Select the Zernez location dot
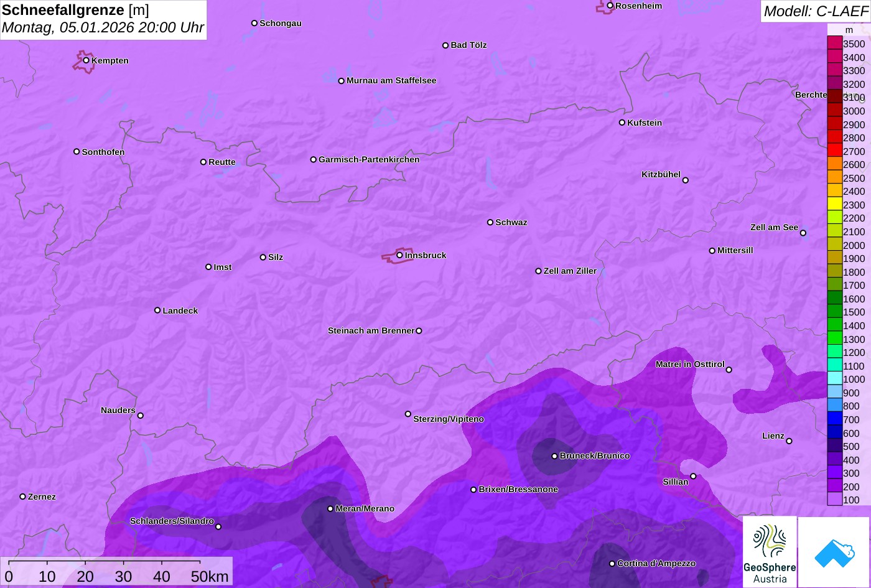This screenshot has width=871, height=588. 23,497
